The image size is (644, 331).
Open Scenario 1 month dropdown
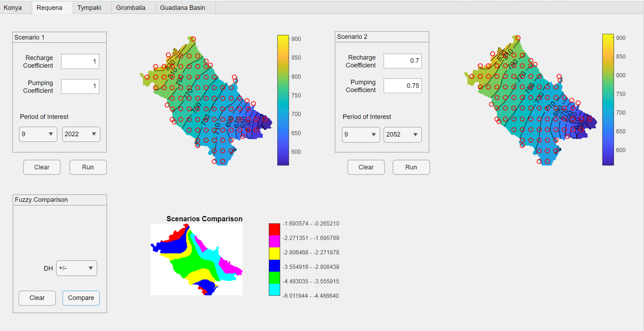[x=38, y=134]
